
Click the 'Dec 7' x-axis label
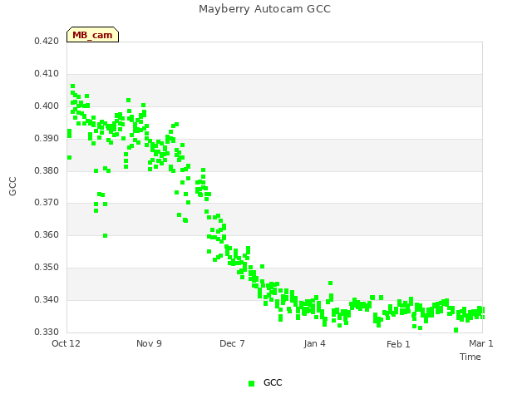pos(232,343)
